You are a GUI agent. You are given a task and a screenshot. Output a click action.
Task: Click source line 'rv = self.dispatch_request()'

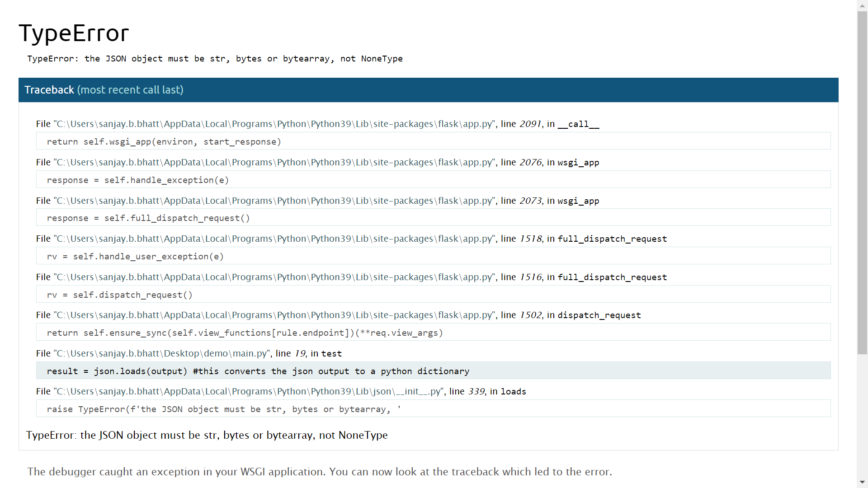pyautogui.click(x=433, y=295)
